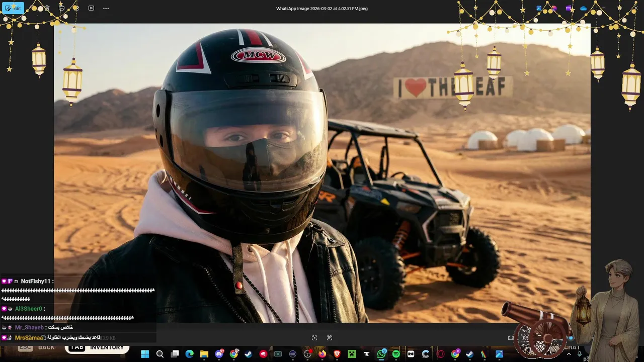The width and height of the screenshot is (644, 362).
Task: Show hidden system tray icons chevron
Action: pyautogui.click(x=569, y=354)
